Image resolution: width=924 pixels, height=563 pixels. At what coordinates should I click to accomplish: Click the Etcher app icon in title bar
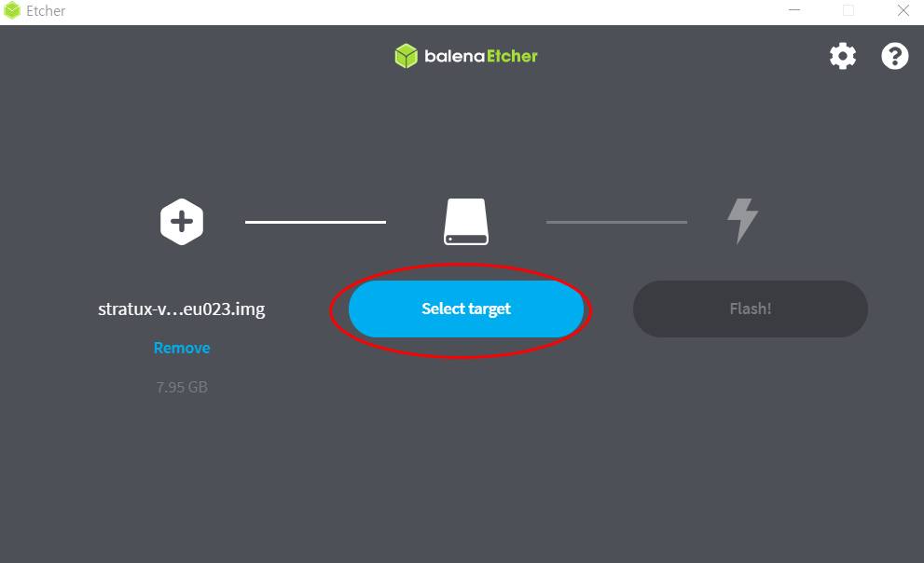(x=12, y=10)
